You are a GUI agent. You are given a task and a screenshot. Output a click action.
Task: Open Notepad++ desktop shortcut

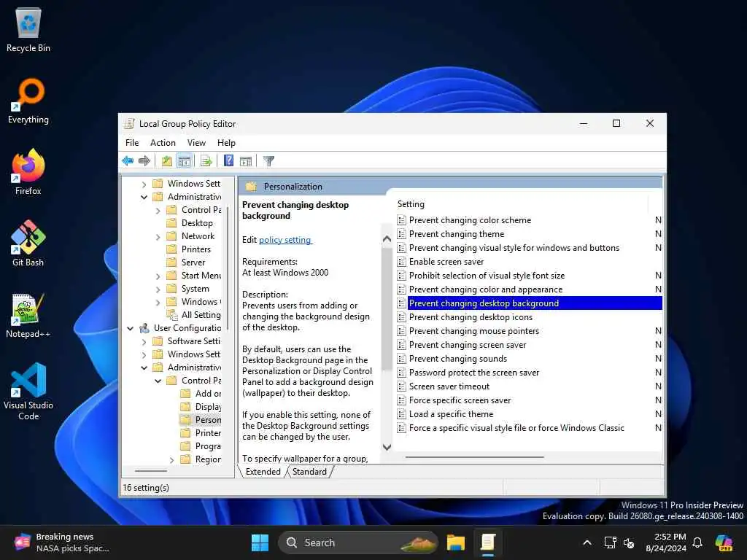(x=28, y=315)
